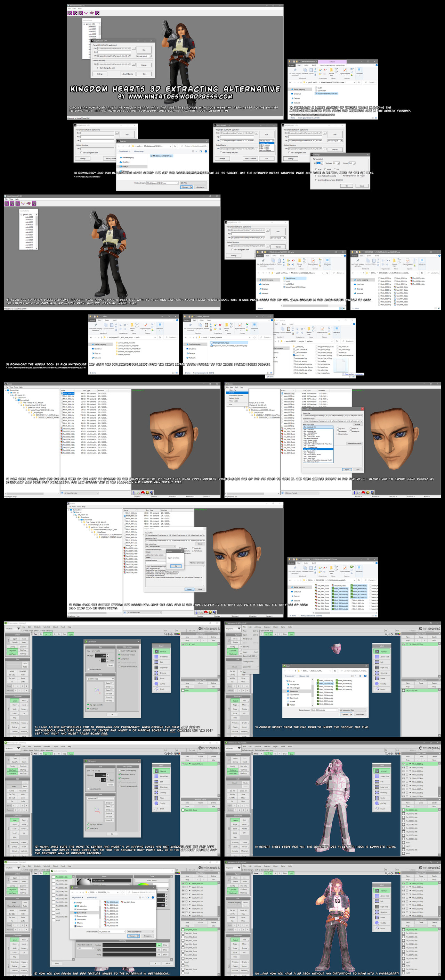Image resolution: width=445 pixels, height=980 pixels.
Task: Open Main output type dropdown in step 6 Export Media
Action: click(x=318, y=427)
